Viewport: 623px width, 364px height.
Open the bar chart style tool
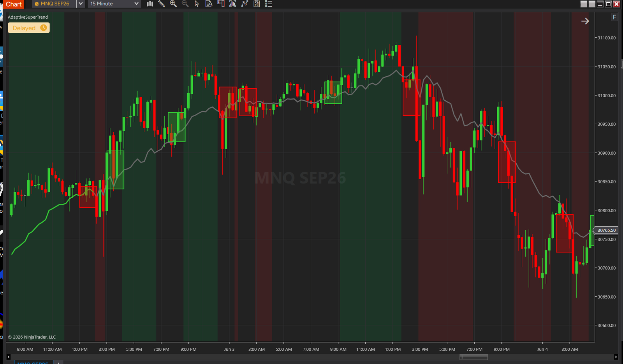150,4
